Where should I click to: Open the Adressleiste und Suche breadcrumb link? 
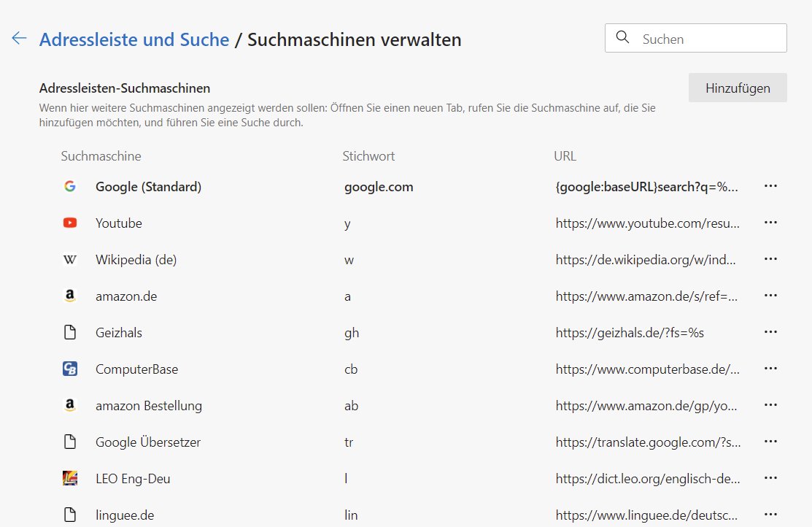click(x=134, y=39)
